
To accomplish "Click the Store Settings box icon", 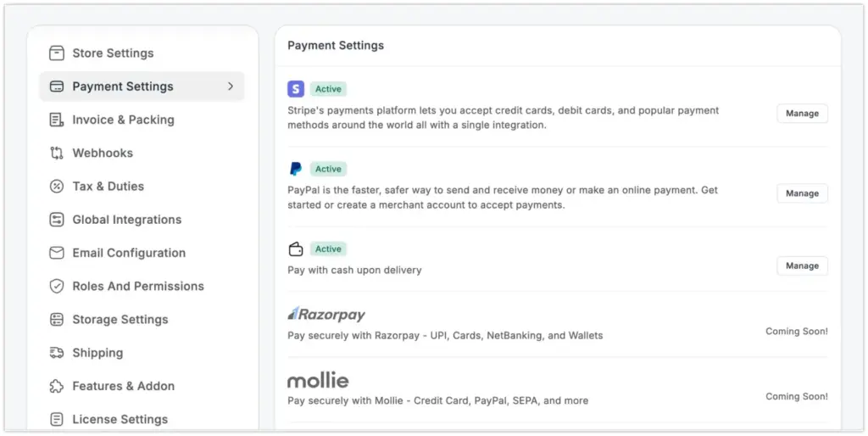I will 57,53.
